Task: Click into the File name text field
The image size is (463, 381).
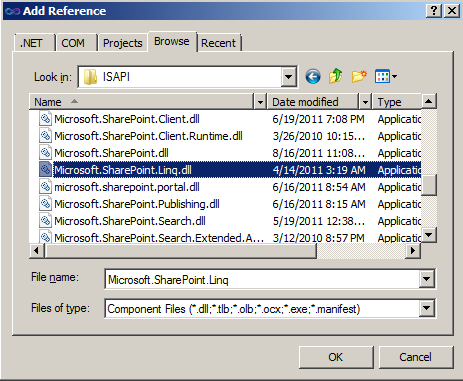Action: coord(262,279)
